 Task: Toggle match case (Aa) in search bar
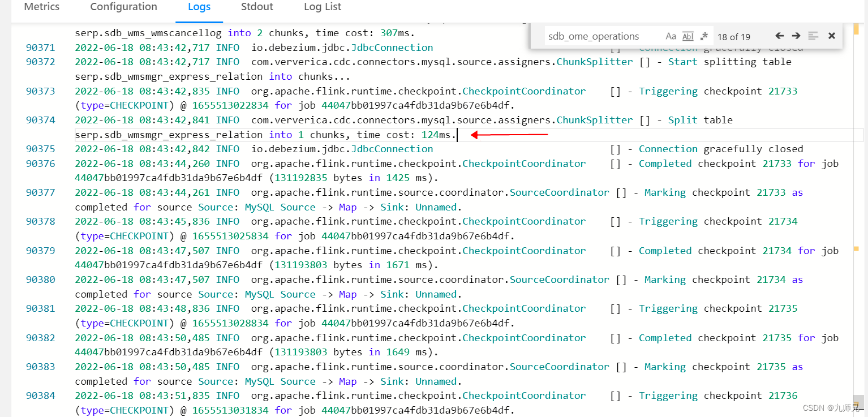671,36
